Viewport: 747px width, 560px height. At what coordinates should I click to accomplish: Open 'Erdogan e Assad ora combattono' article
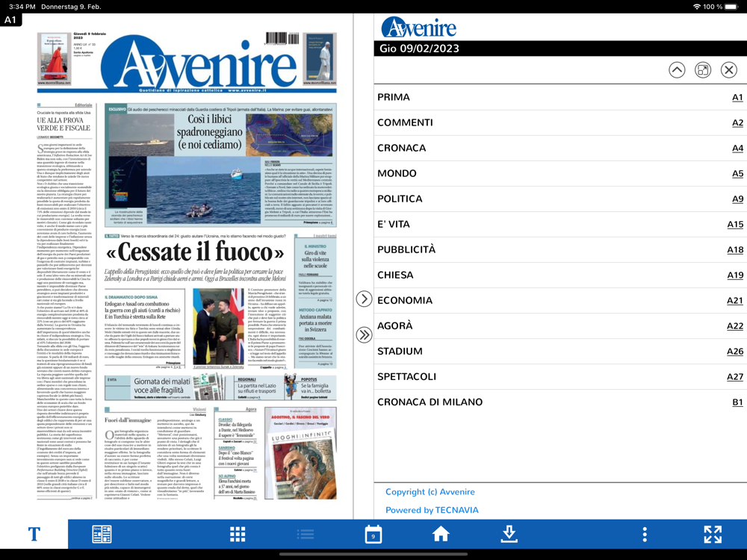(142, 310)
